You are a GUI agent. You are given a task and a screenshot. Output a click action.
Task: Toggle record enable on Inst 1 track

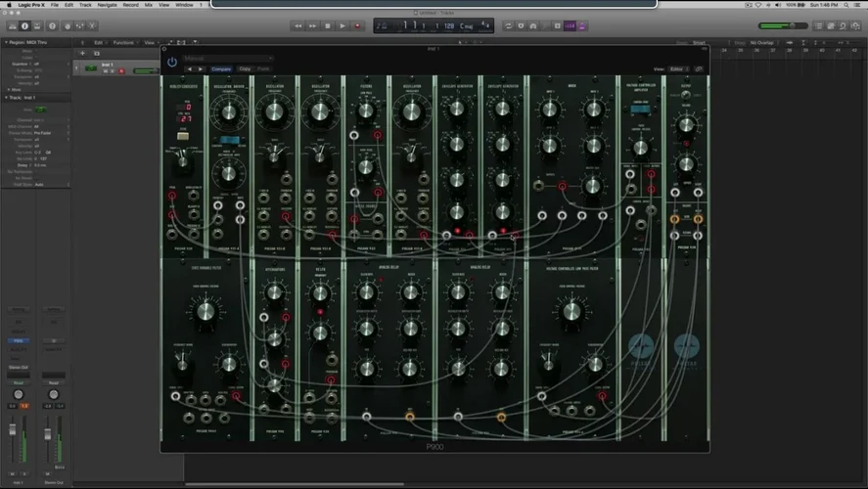click(x=121, y=70)
